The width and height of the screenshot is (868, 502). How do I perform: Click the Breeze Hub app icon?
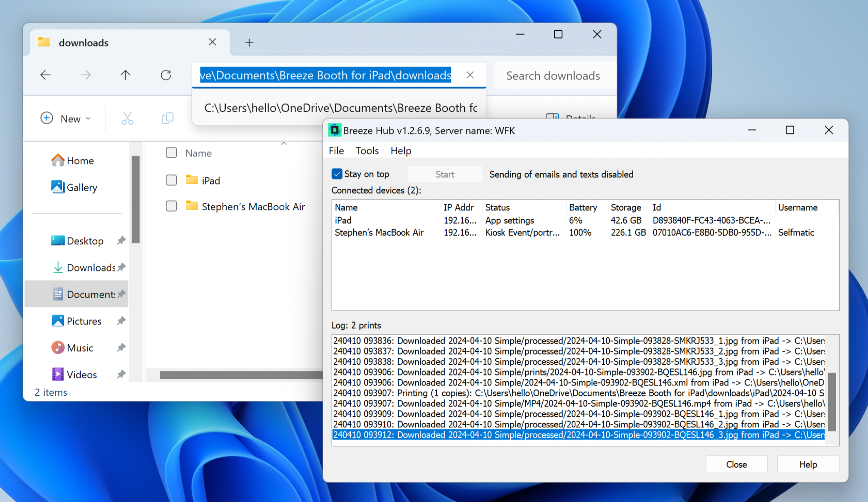[x=335, y=130]
